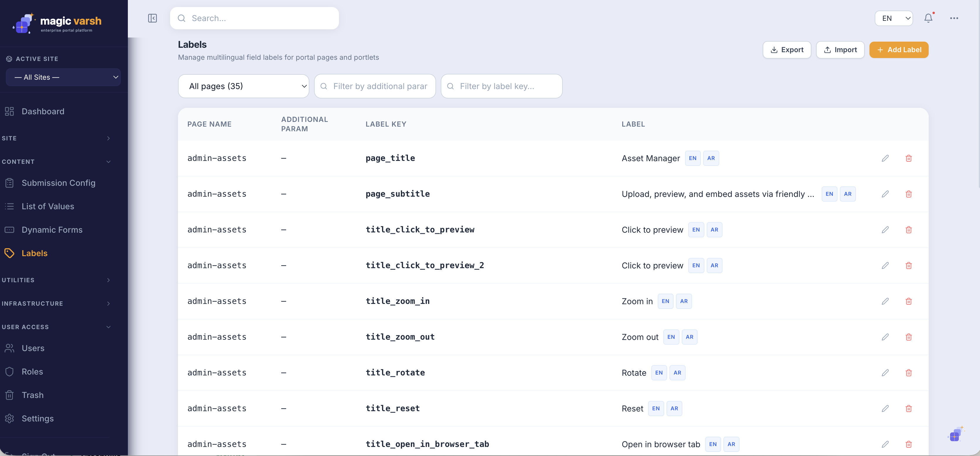Delete the title_open_in_browser_tab label
This screenshot has width=980, height=456.
tap(908, 444)
